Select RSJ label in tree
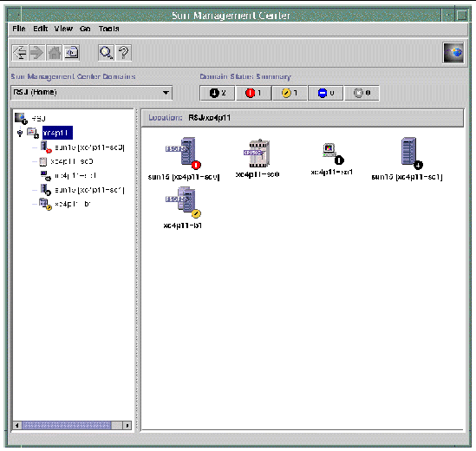The width and height of the screenshot is (476, 451). click(38, 119)
